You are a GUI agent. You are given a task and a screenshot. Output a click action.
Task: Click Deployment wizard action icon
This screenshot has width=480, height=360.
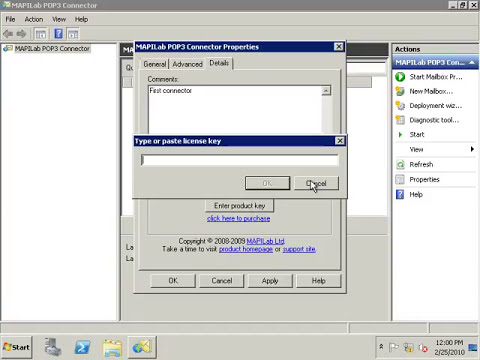point(400,106)
